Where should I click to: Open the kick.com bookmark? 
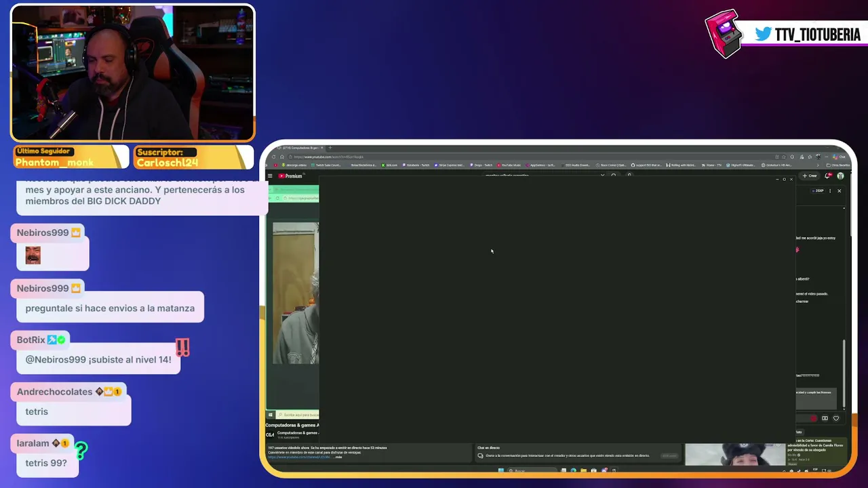coord(389,165)
